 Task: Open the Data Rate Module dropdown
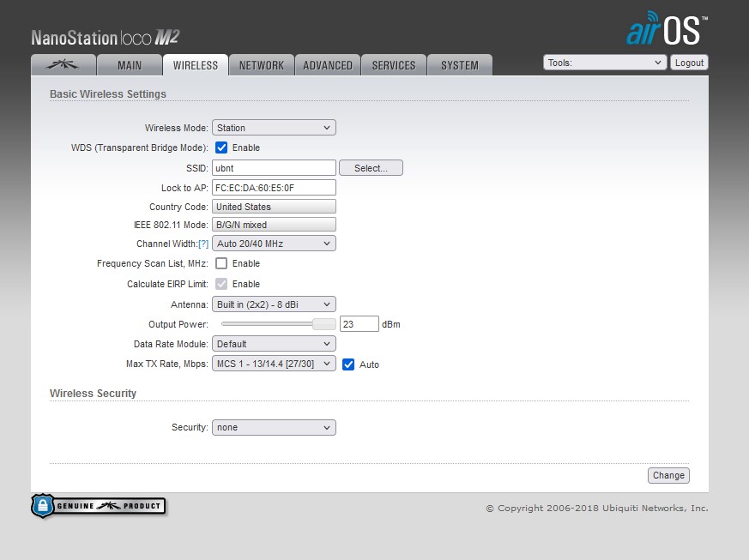[275, 344]
